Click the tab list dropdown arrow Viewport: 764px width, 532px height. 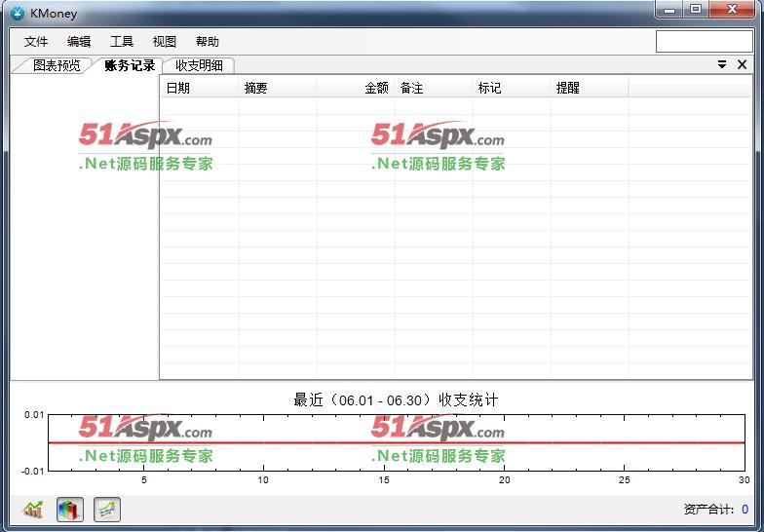(722, 64)
